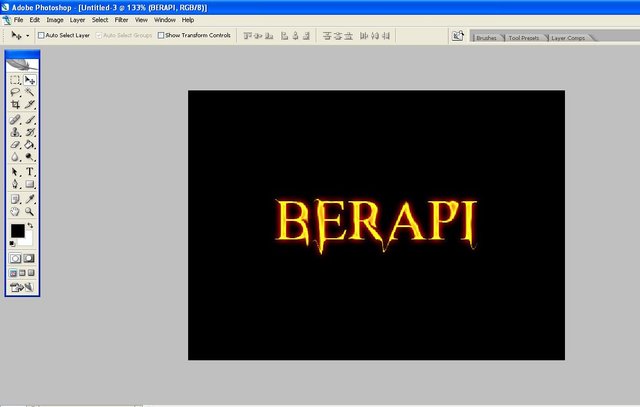The width and height of the screenshot is (640, 407).
Task: Open the Tool Presets tab
Action: pos(524,38)
